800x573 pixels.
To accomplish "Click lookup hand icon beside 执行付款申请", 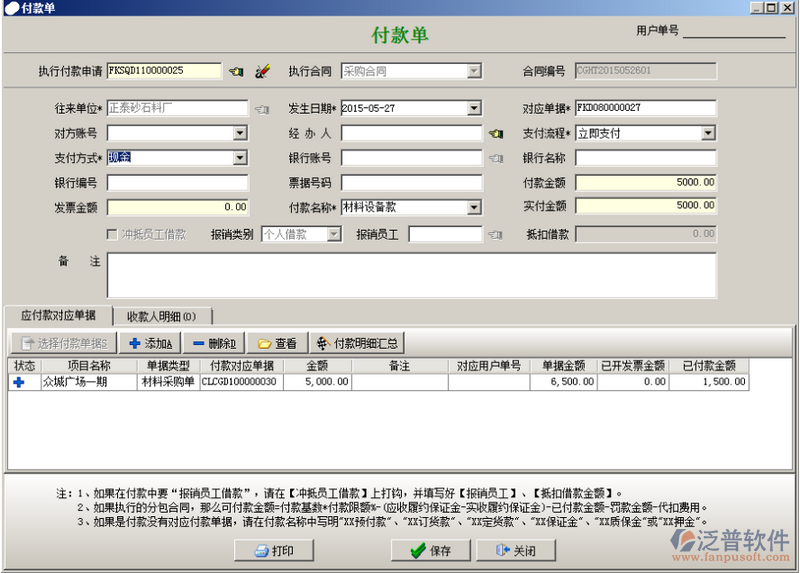I will (x=236, y=71).
